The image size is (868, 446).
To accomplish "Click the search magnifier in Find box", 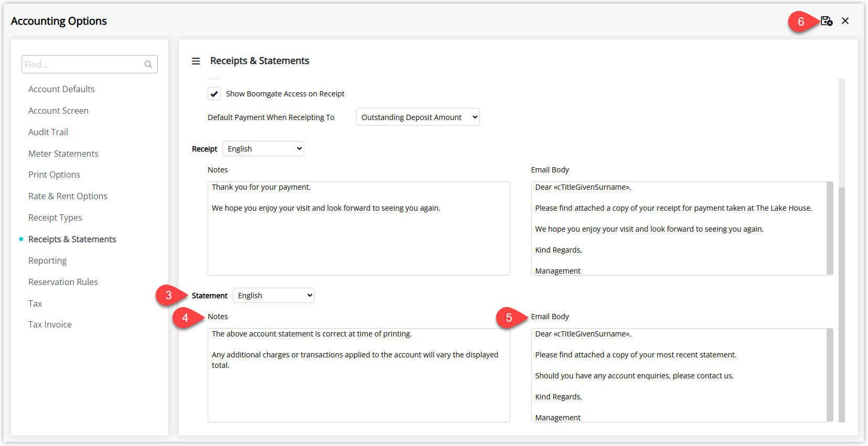I will pos(148,64).
